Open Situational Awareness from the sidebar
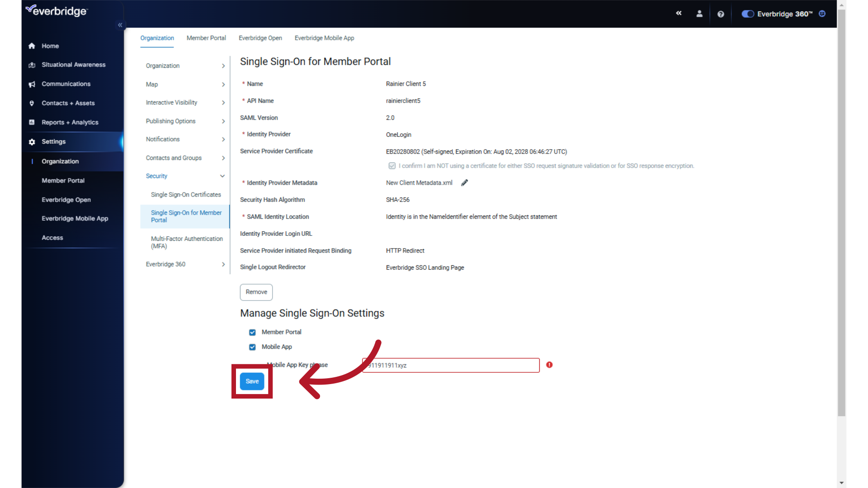This screenshot has width=868, height=488. point(32,65)
